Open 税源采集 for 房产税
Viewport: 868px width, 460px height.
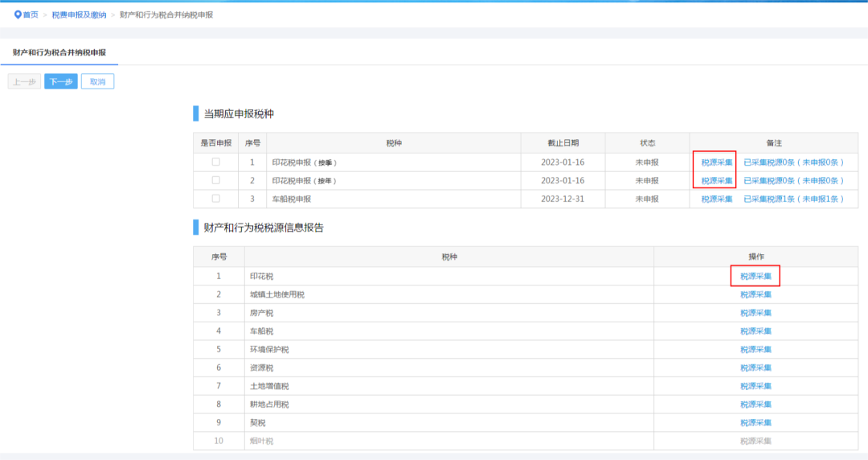(x=755, y=313)
